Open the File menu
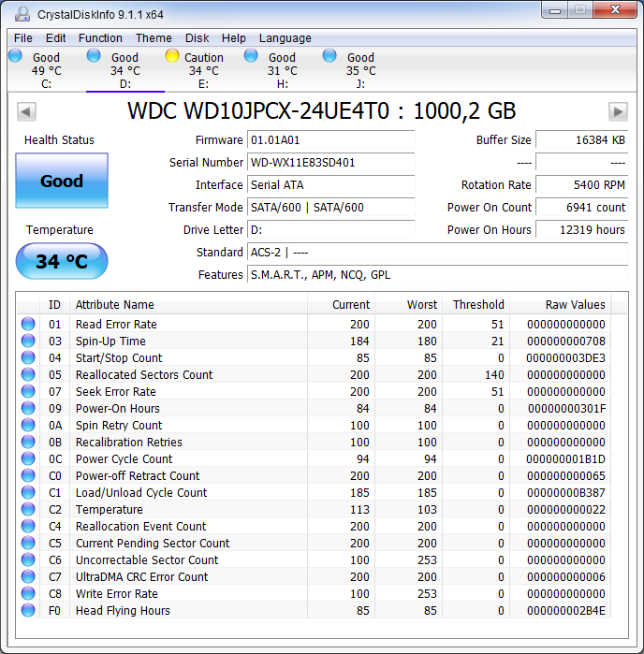This screenshot has height=654, width=644. point(23,38)
